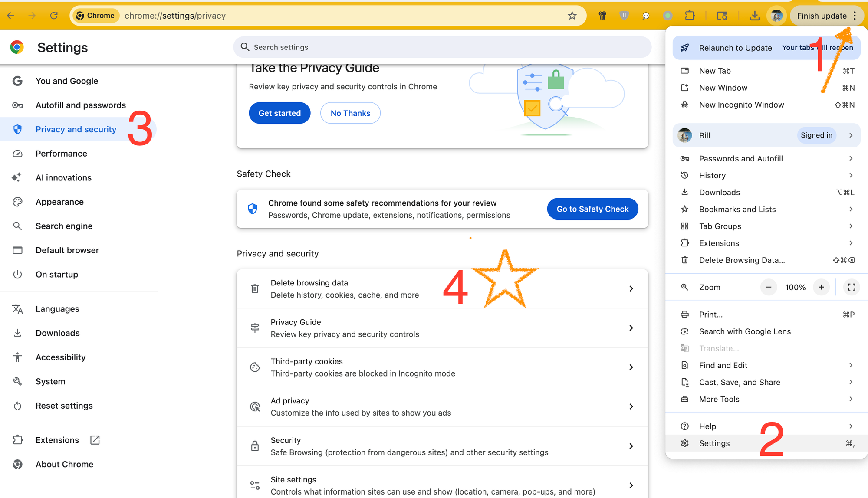Reload the page with the refresh icon
The height and width of the screenshot is (498, 868).
point(54,16)
